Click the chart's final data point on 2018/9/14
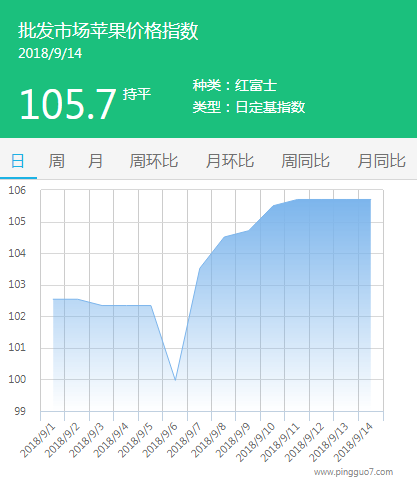 pos(371,199)
